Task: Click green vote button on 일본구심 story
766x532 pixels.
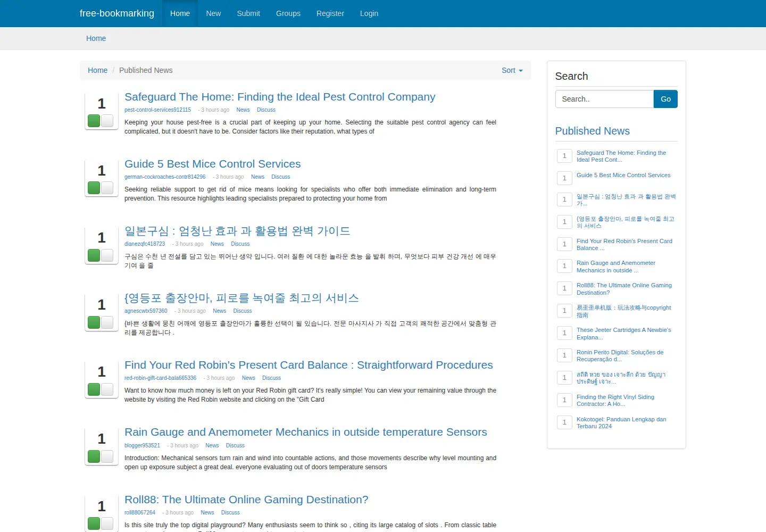Action: point(94,255)
